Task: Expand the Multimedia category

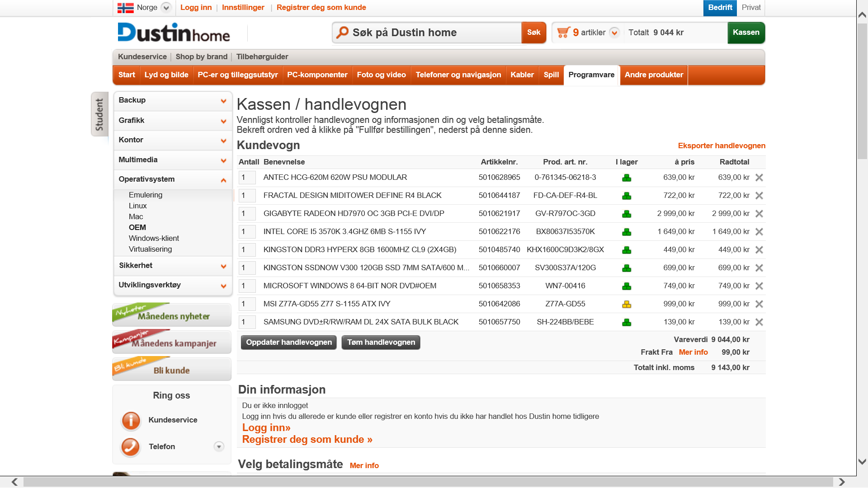Action: click(223, 160)
